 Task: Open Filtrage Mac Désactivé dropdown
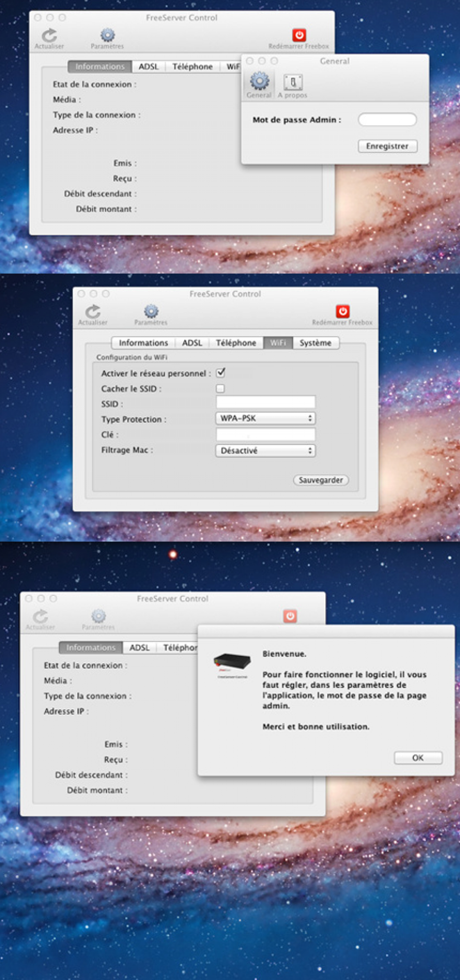[x=265, y=450]
